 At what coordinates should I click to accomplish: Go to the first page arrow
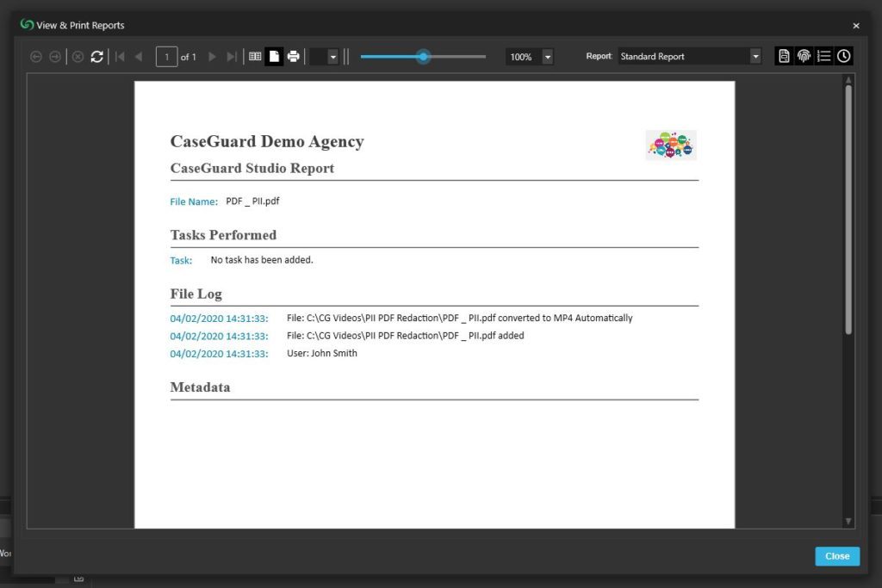click(x=120, y=57)
